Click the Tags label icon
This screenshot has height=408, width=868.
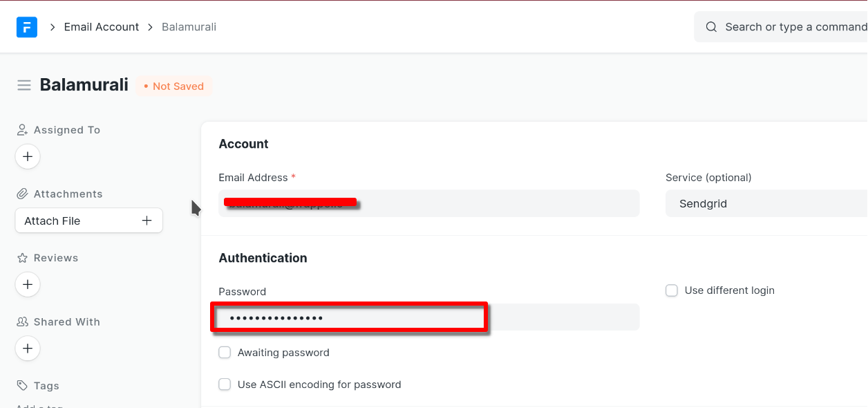(22, 386)
